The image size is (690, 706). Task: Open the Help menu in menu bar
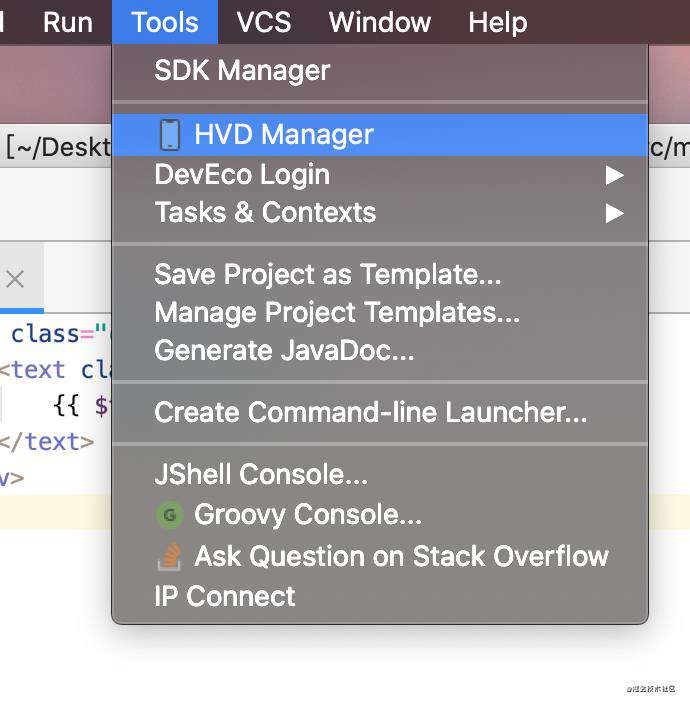(498, 22)
